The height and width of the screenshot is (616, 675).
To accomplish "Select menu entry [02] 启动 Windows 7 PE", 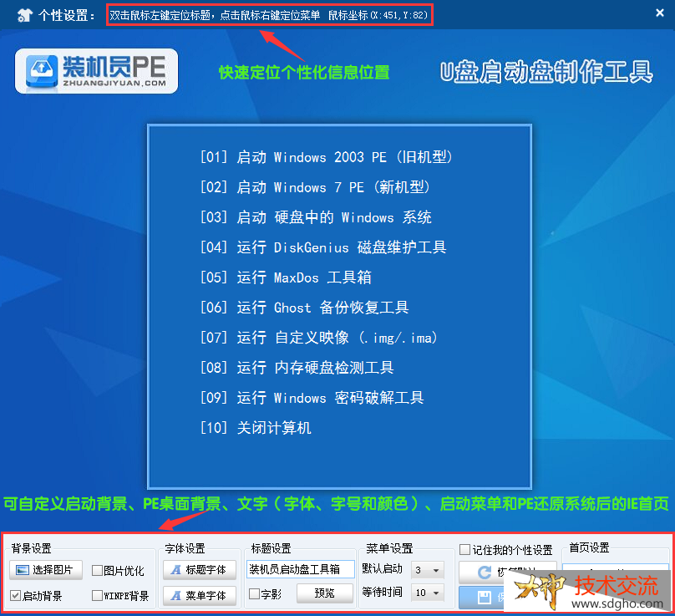I will pos(315,187).
